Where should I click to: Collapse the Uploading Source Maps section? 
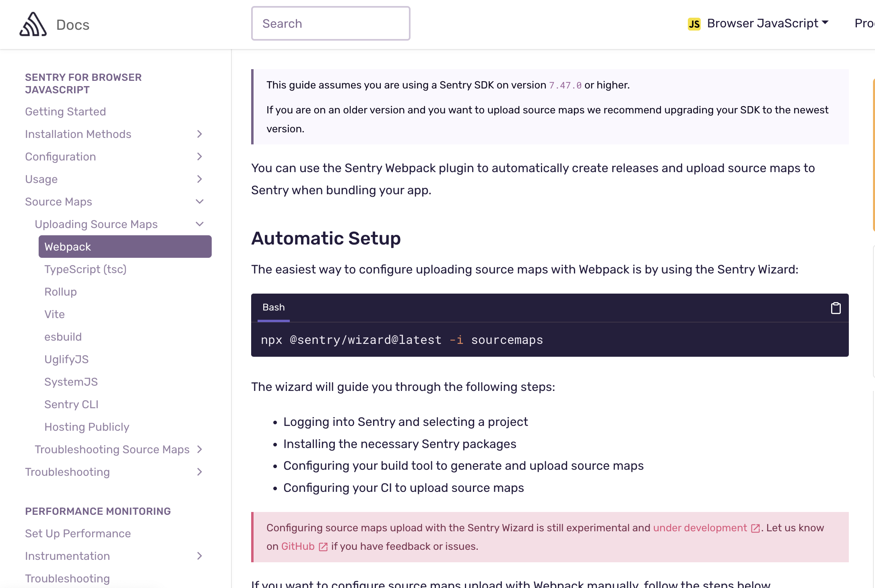tap(200, 224)
